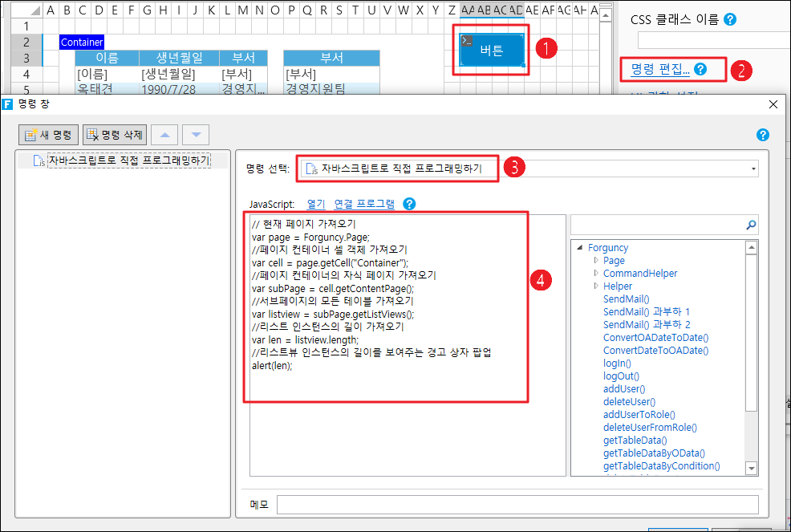Expand the CommandHelper tree node
Screen dimensions: 791x532
pos(595,274)
